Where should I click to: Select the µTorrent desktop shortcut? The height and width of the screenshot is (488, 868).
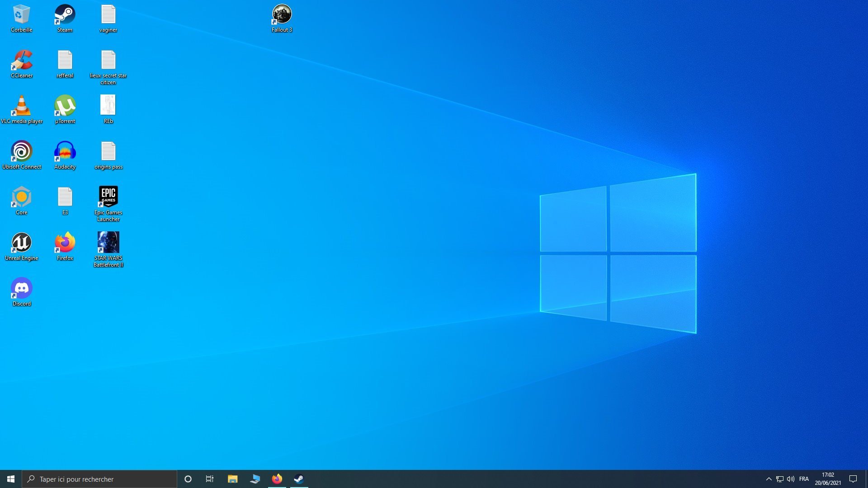65,110
